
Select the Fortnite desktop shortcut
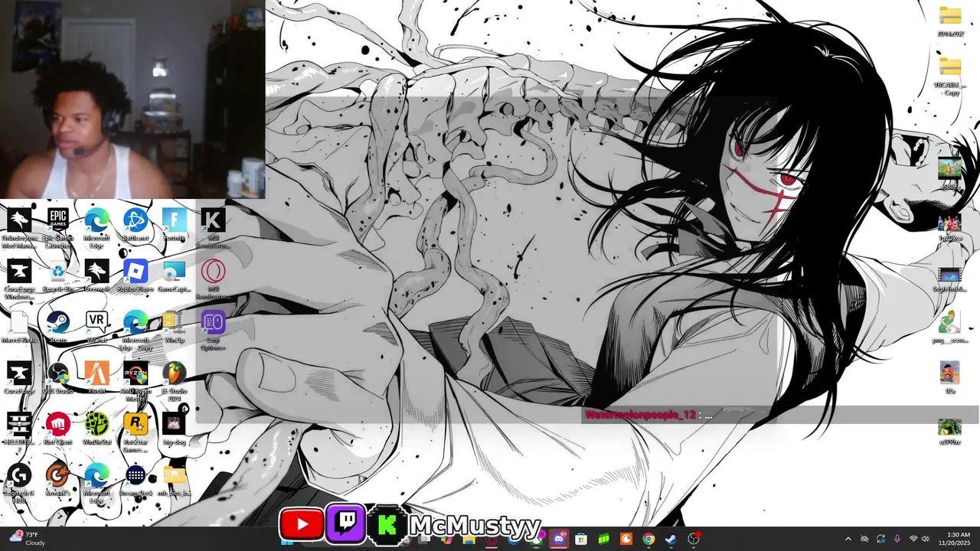[175, 225]
